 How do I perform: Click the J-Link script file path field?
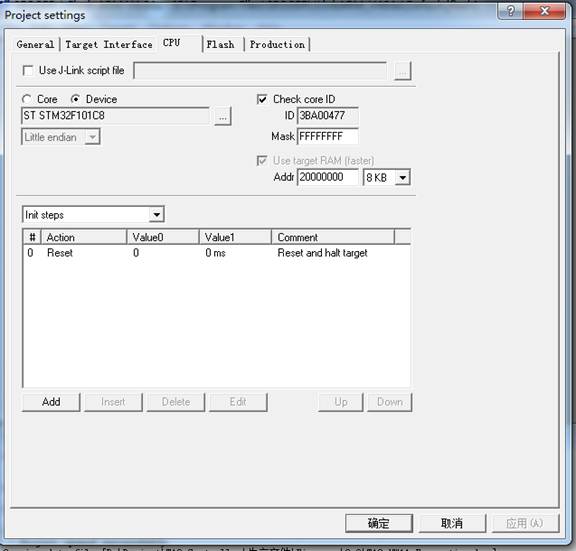(x=260, y=71)
